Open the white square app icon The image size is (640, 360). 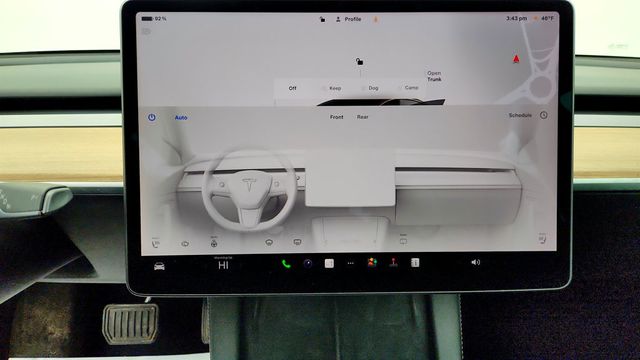click(329, 263)
